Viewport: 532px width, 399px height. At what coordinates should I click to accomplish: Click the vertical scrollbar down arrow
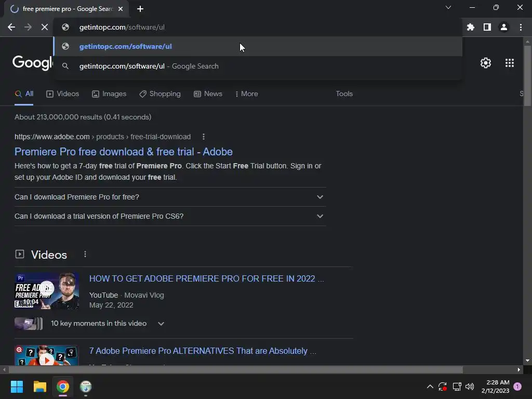[x=527, y=361]
